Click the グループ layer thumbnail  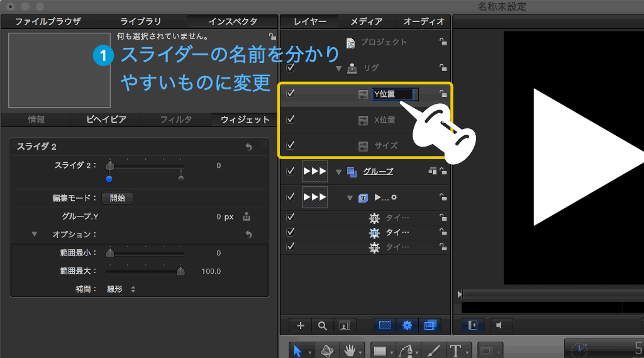point(314,171)
